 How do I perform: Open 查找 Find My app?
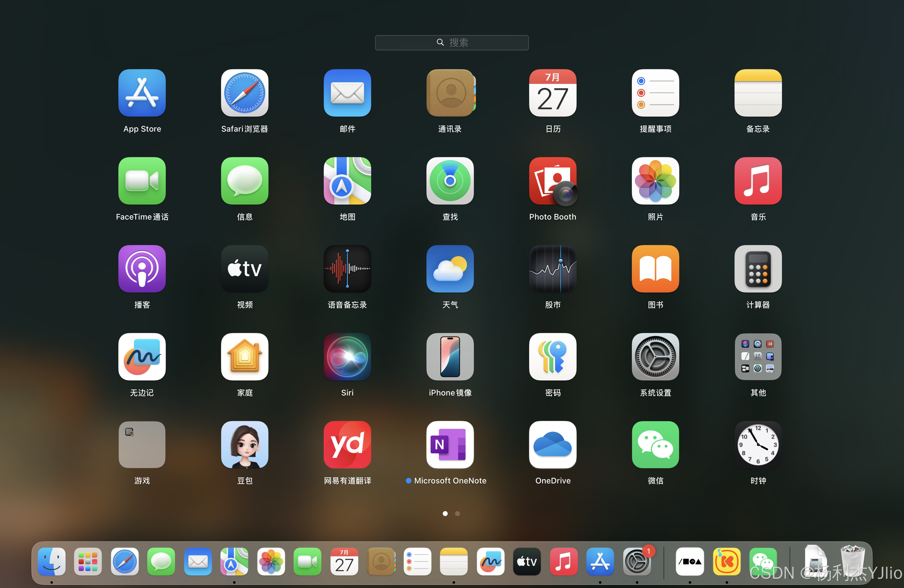pyautogui.click(x=450, y=181)
